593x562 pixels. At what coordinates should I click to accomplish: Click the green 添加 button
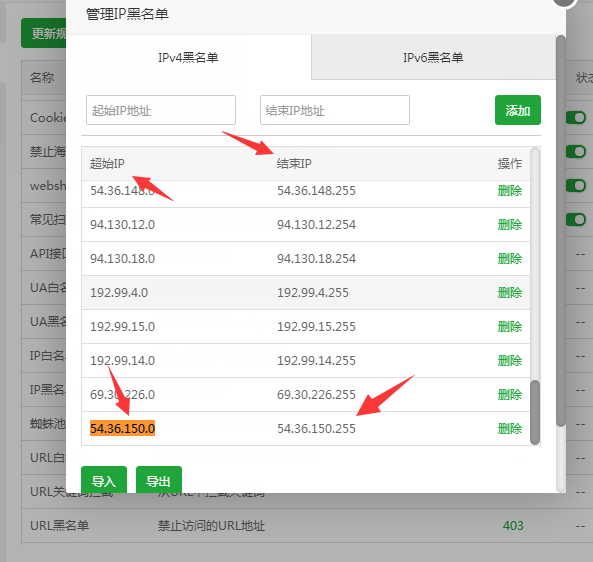[518, 110]
